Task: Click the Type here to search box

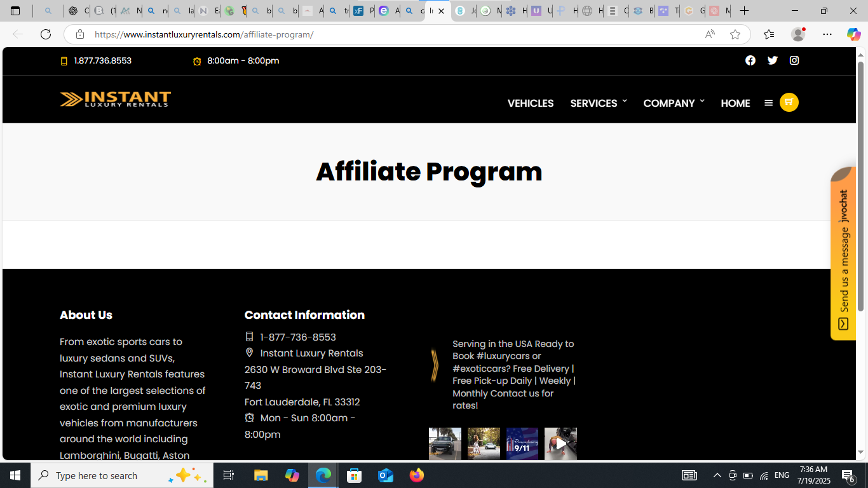Action: pos(122,475)
